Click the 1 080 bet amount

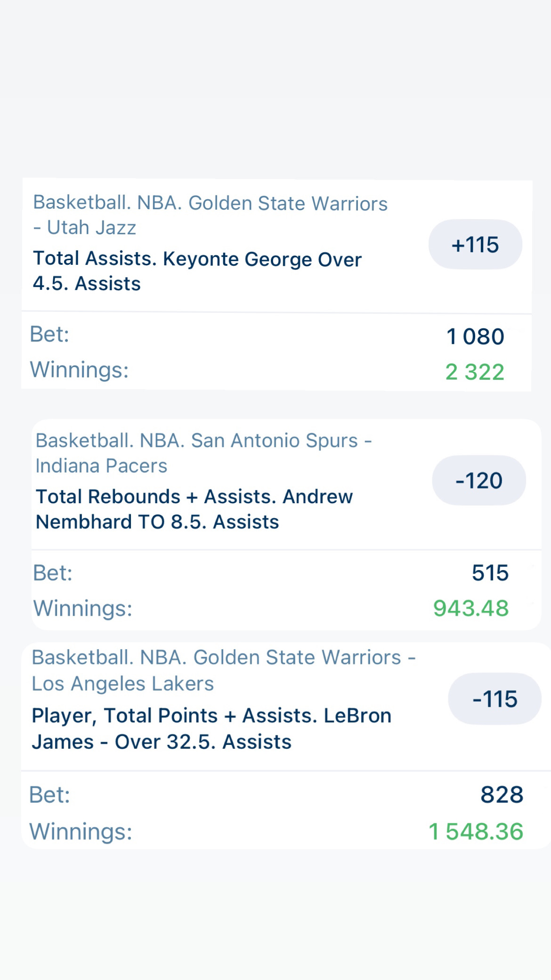(475, 336)
